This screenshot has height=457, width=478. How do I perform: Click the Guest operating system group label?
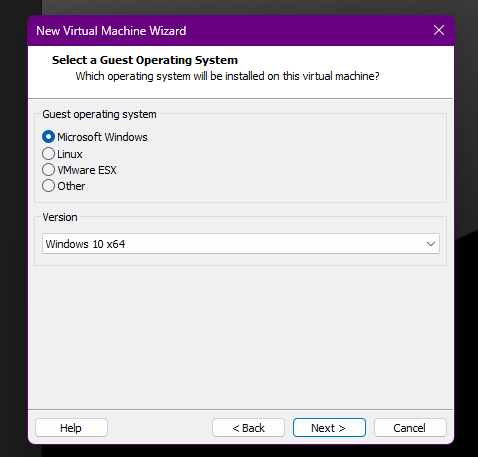[99, 114]
